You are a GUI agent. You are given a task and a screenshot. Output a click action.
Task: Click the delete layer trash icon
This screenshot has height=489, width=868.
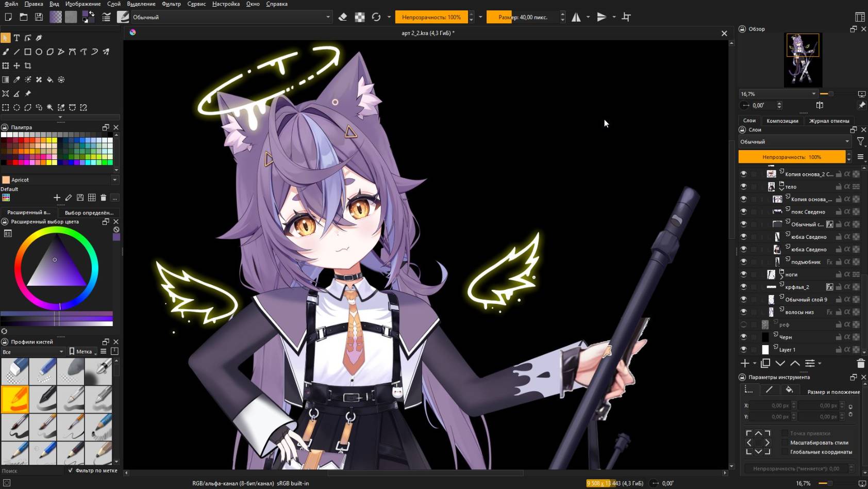pos(860,364)
